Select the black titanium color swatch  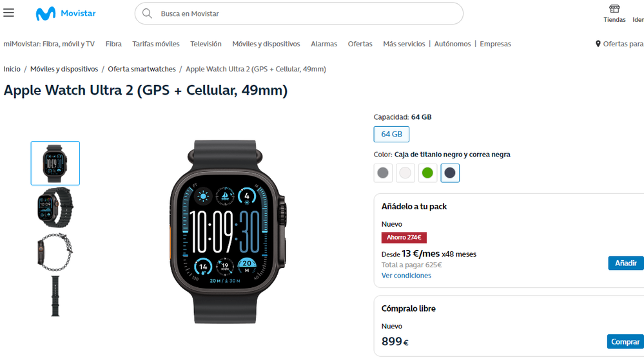[450, 173]
